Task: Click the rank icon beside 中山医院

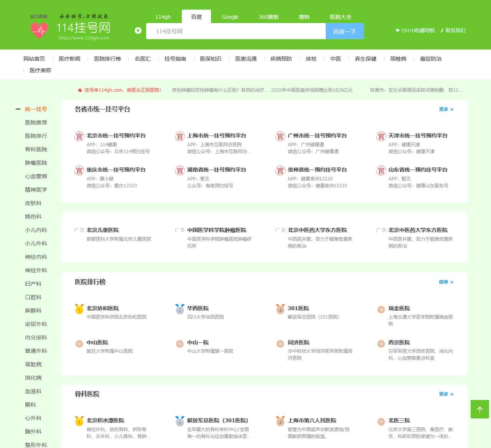Action: pos(79,344)
